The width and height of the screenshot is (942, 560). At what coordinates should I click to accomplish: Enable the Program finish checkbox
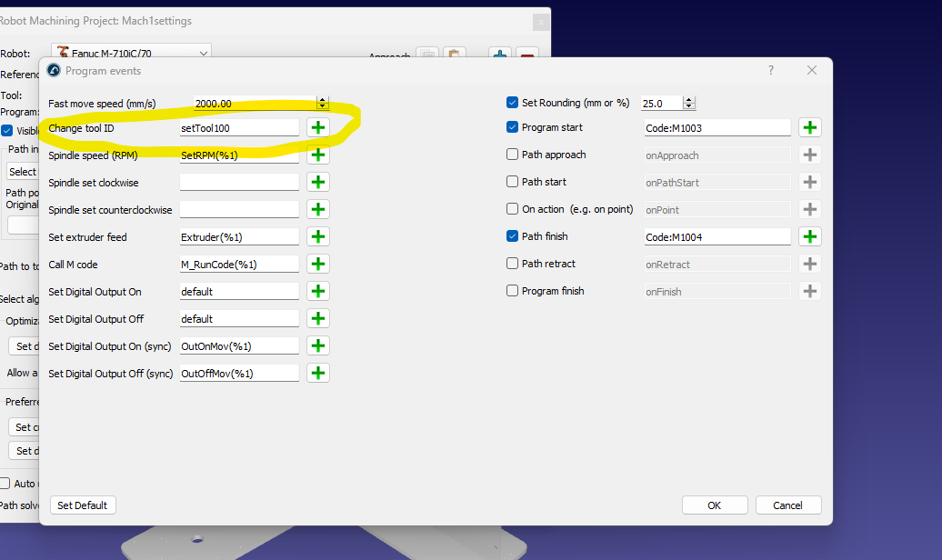pyautogui.click(x=513, y=291)
